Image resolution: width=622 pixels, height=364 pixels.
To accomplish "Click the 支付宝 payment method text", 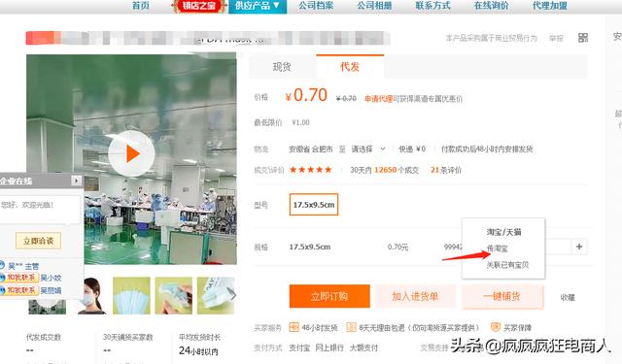I will pos(299,347).
